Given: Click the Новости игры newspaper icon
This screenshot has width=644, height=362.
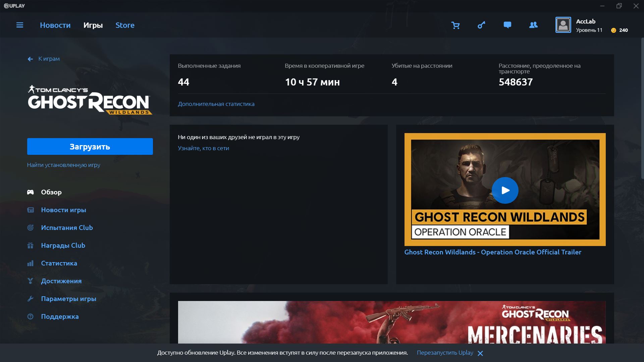Looking at the screenshot, I should 30,210.
